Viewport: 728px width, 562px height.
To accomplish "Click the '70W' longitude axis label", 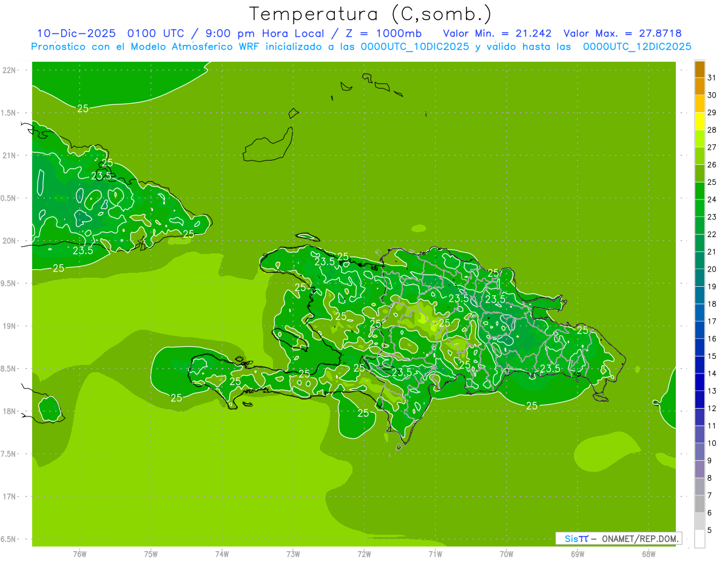I will [507, 554].
